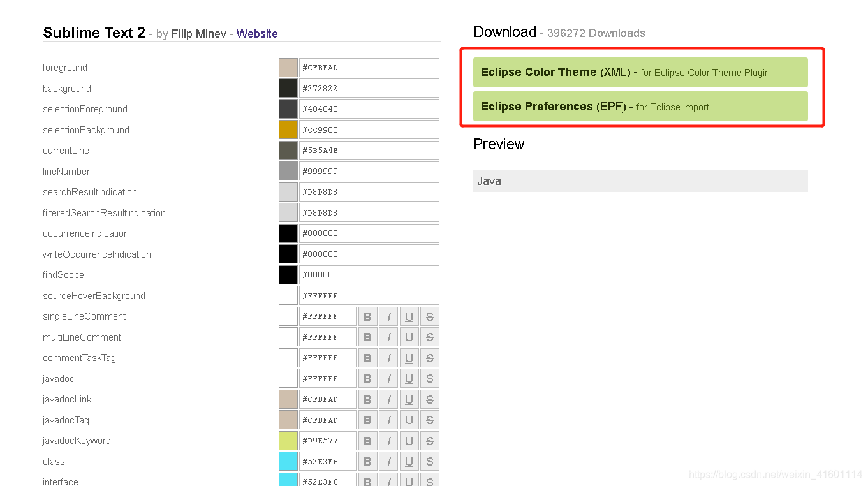Image resolution: width=868 pixels, height=486 pixels.
Task: Edit the selectionBackground hex field
Action: coord(369,130)
